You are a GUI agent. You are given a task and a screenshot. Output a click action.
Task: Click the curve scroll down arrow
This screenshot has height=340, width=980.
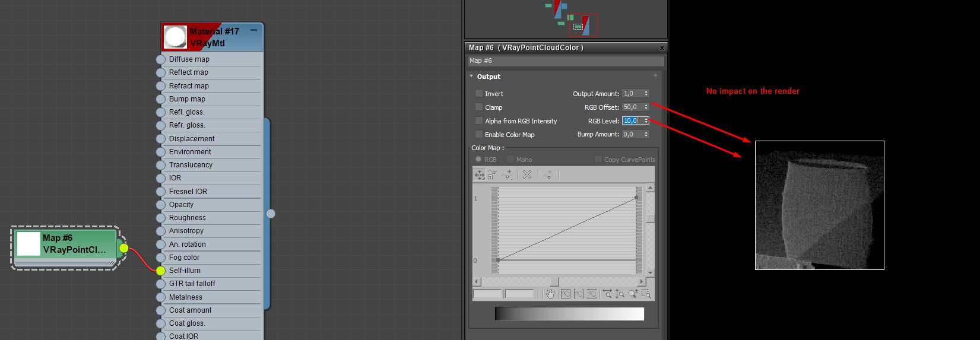[651, 273]
